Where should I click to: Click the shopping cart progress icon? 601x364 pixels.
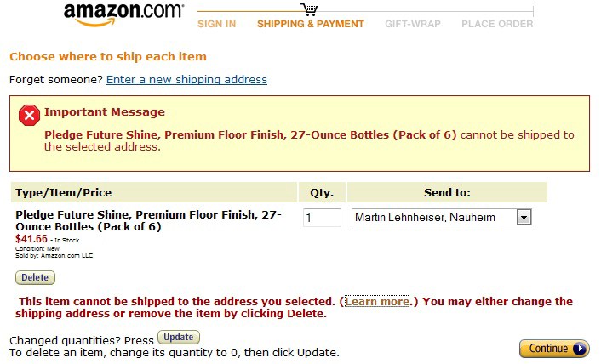click(x=309, y=9)
